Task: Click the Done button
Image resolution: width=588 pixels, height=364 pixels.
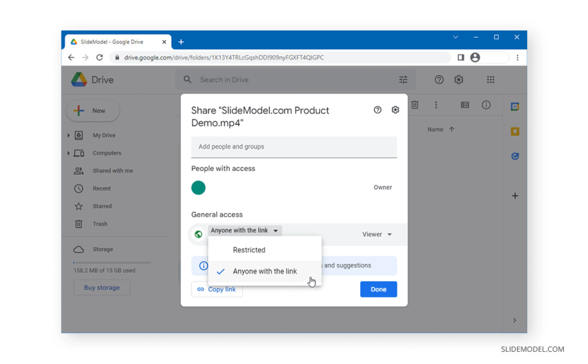Action: tap(378, 290)
